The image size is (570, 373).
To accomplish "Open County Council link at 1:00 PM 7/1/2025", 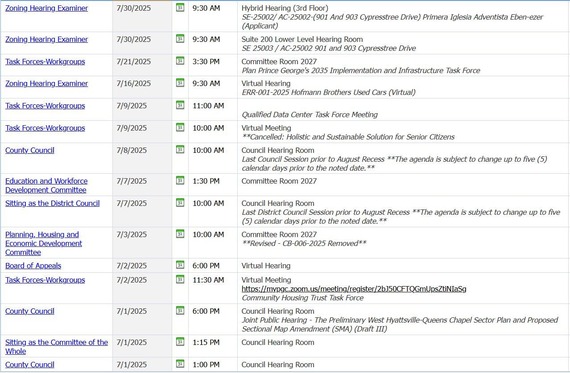I will pyautogui.click(x=30, y=365).
